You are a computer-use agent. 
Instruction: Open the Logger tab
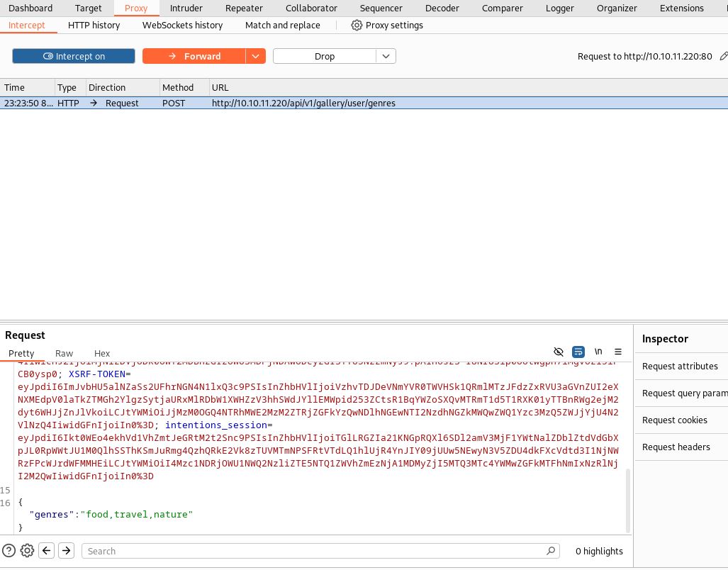click(x=559, y=8)
